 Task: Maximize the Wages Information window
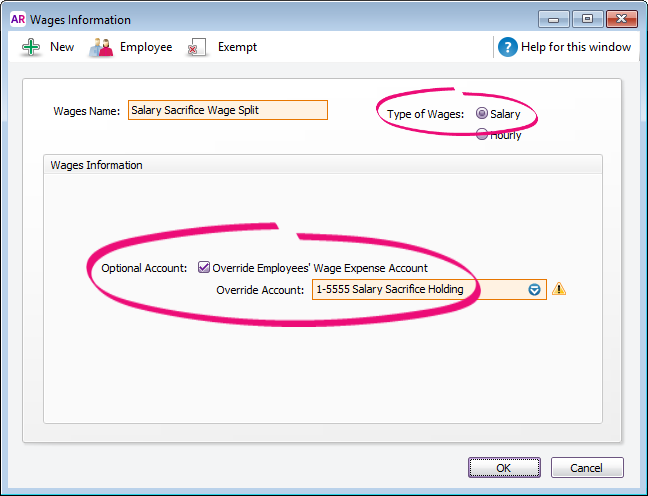(x=586, y=18)
